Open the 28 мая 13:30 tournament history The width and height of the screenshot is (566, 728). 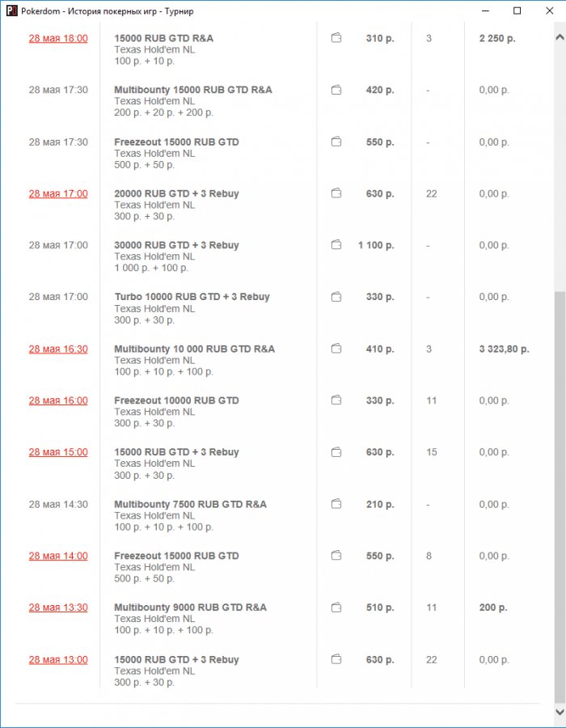tap(58, 607)
